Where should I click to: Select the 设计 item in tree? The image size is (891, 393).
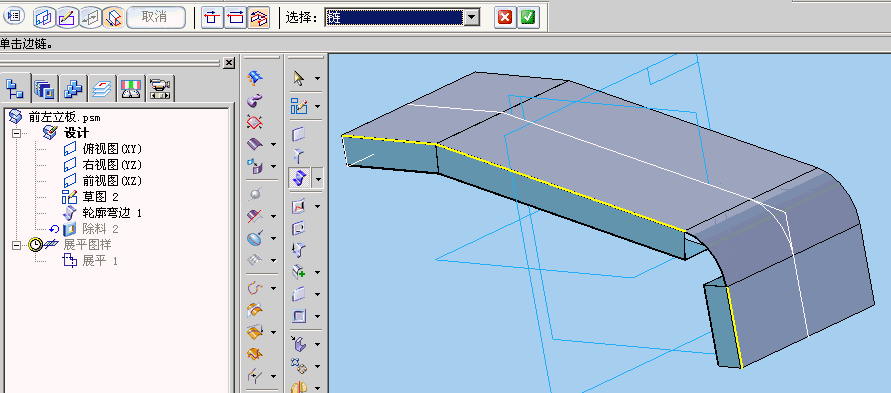click(77, 133)
